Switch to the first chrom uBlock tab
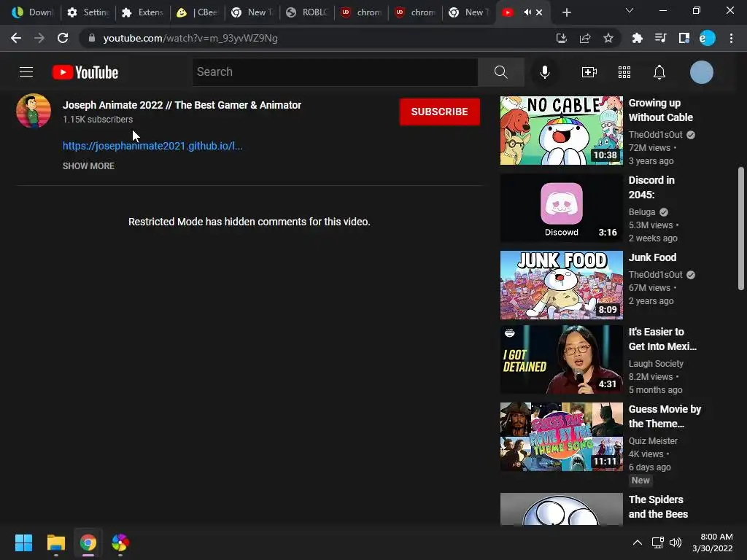The width and height of the screenshot is (747, 560). coord(361,12)
